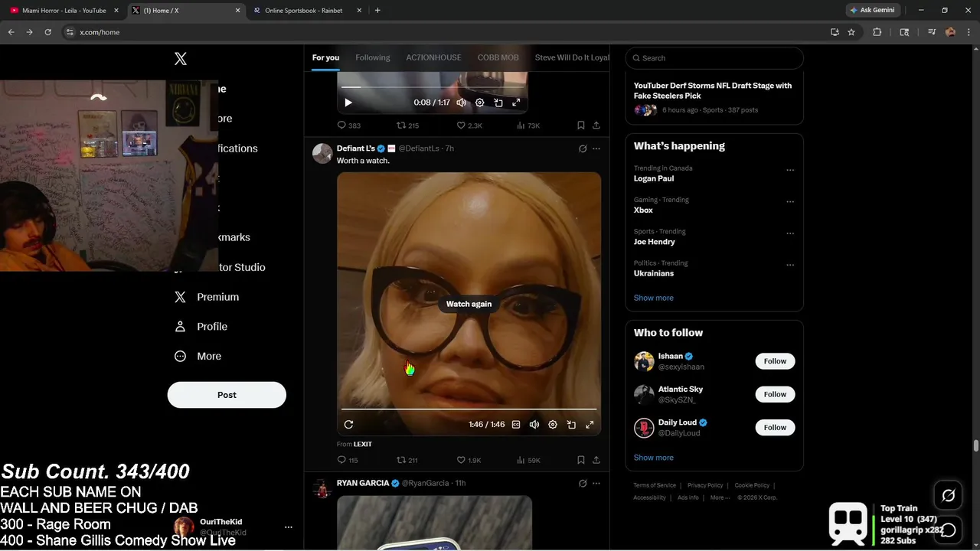Toggle picture-in-picture on top video
Screen dimensions: 980x551
498,103
